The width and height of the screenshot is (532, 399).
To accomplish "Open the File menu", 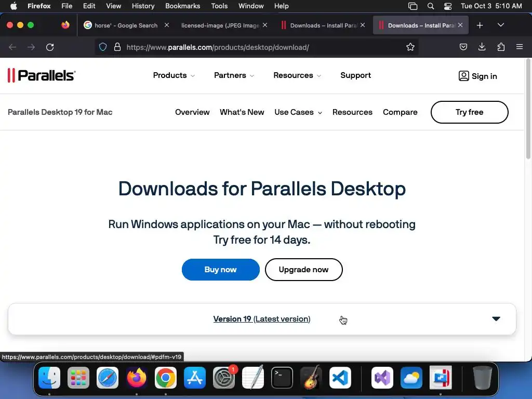I will point(66,6).
